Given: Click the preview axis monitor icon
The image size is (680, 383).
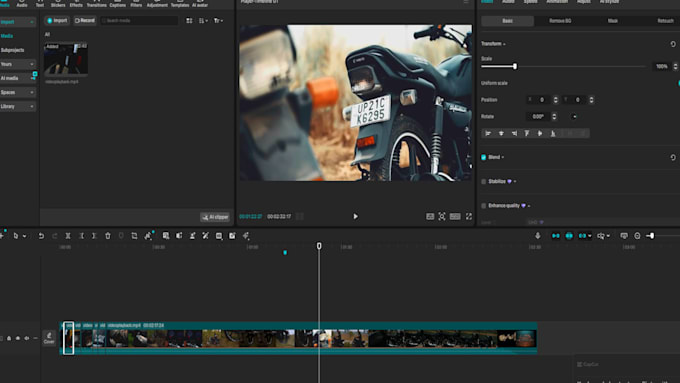Looking at the screenshot, I should point(624,236).
